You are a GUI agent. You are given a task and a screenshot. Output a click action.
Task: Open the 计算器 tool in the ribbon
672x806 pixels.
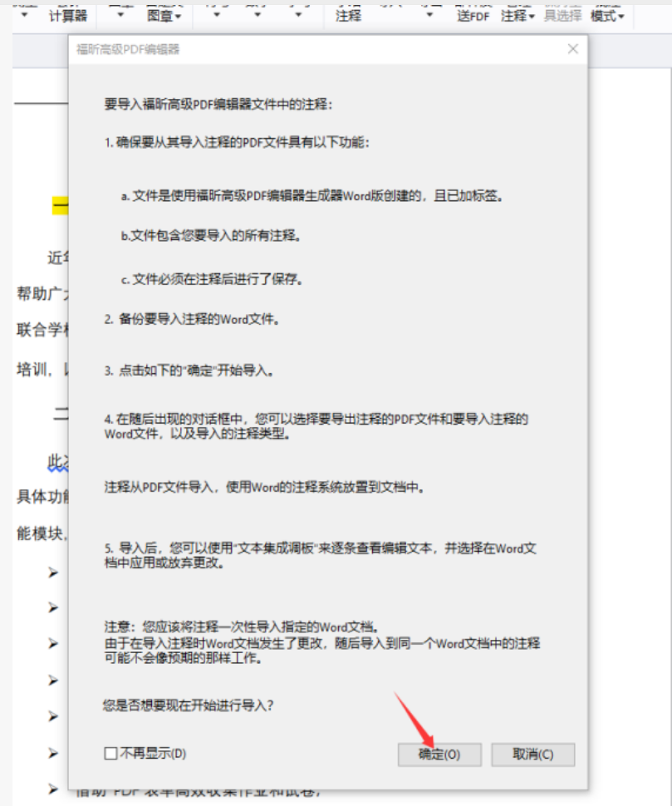tap(67, 16)
